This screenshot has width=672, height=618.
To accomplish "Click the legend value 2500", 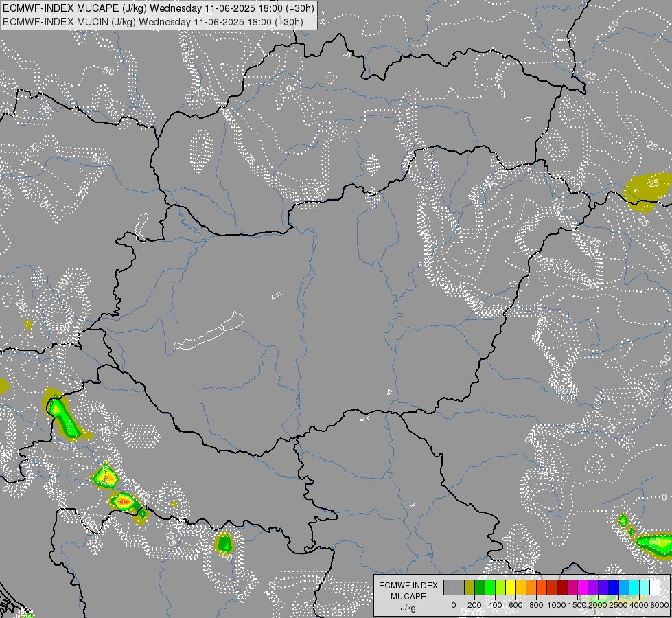I will tap(618, 605).
